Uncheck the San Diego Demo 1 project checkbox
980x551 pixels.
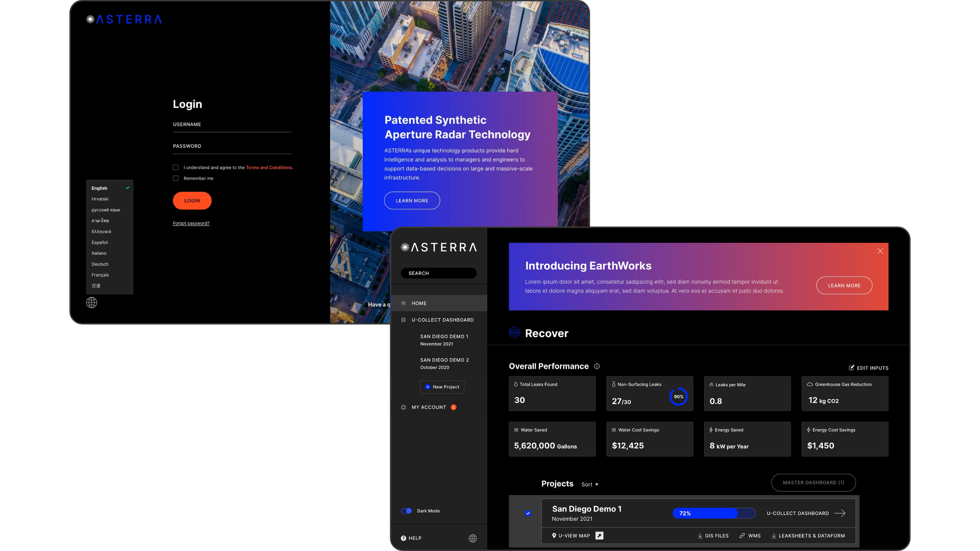pyautogui.click(x=528, y=513)
